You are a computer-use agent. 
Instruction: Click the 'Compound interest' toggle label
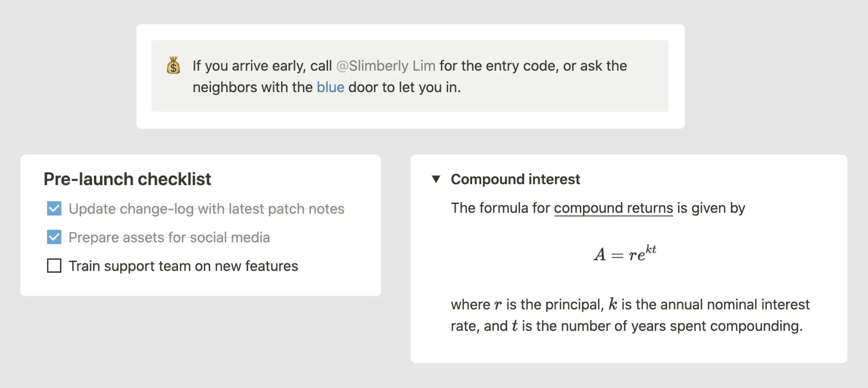point(515,179)
